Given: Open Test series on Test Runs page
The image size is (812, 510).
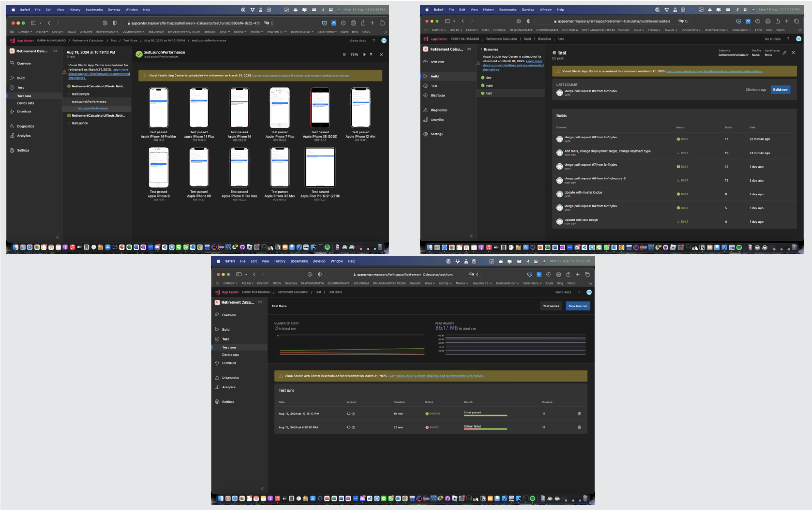Looking at the screenshot, I should tap(550, 306).
